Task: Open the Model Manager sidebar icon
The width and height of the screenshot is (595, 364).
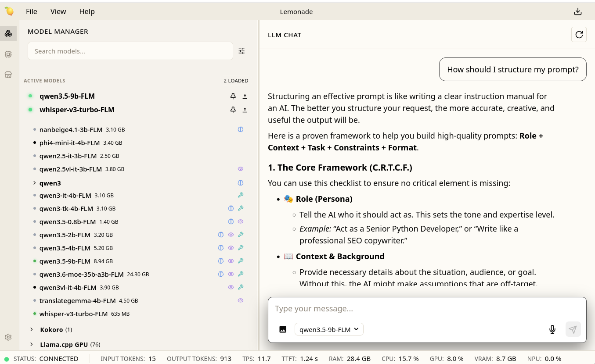Action: point(8,33)
